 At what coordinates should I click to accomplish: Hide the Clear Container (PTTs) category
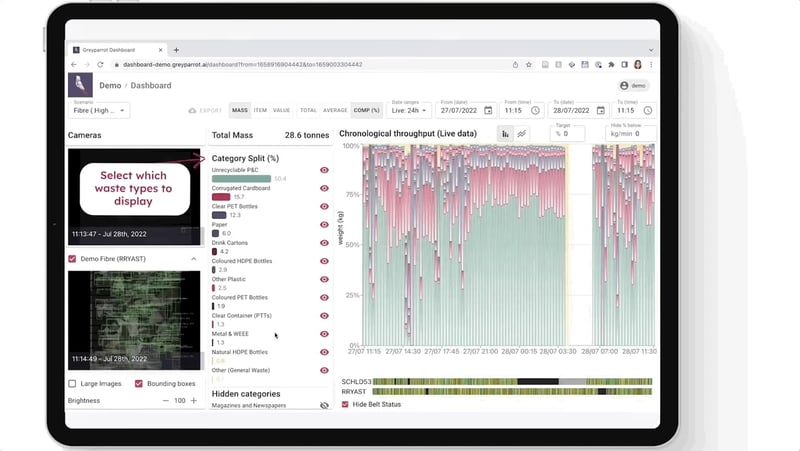tap(324, 316)
